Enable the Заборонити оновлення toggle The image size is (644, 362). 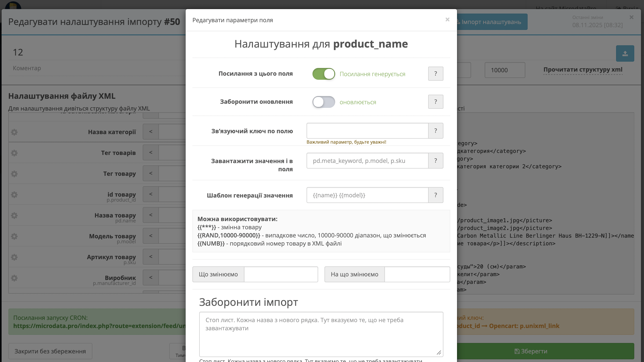click(x=324, y=102)
